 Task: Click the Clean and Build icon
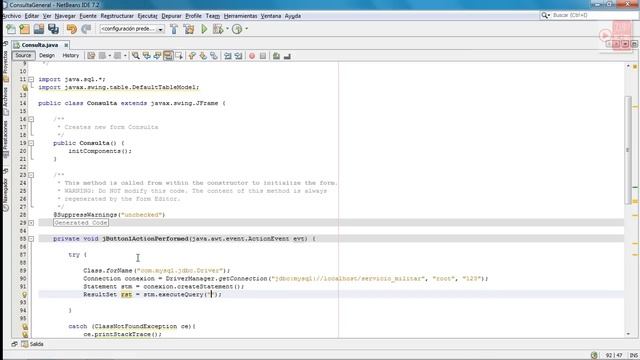189,29
